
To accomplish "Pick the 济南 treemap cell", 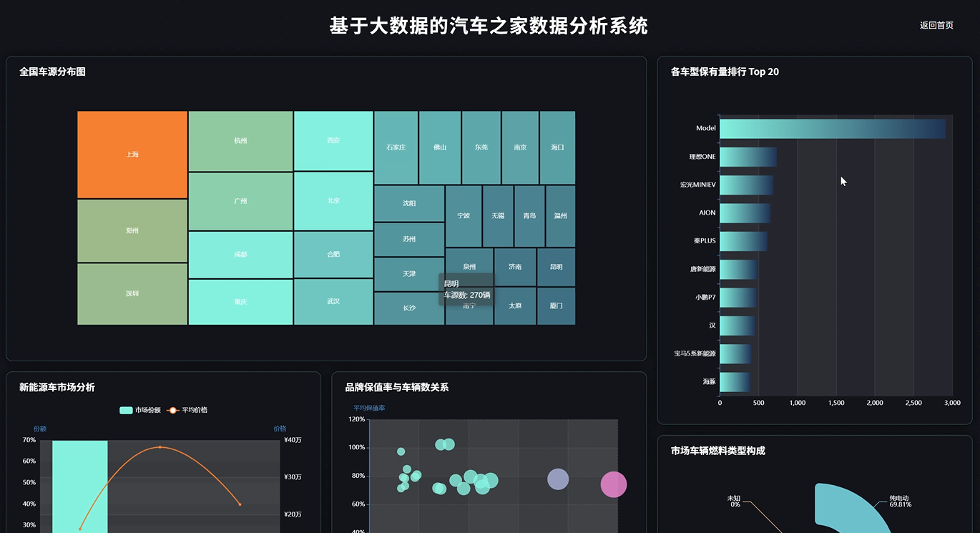I will (x=515, y=267).
